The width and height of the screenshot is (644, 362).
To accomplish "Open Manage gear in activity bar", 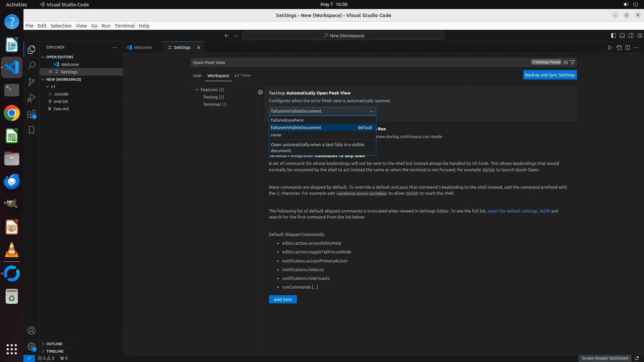I will click(x=32, y=347).
